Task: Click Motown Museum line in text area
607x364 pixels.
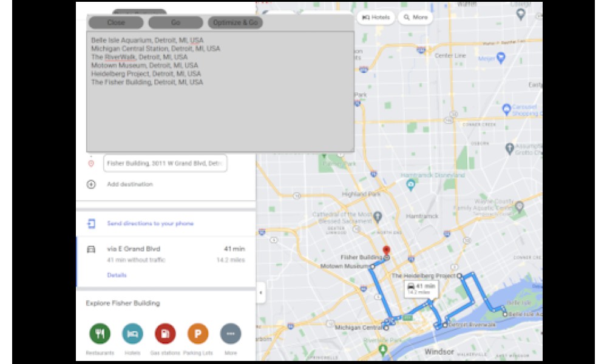Action: (x=144, y=66)
